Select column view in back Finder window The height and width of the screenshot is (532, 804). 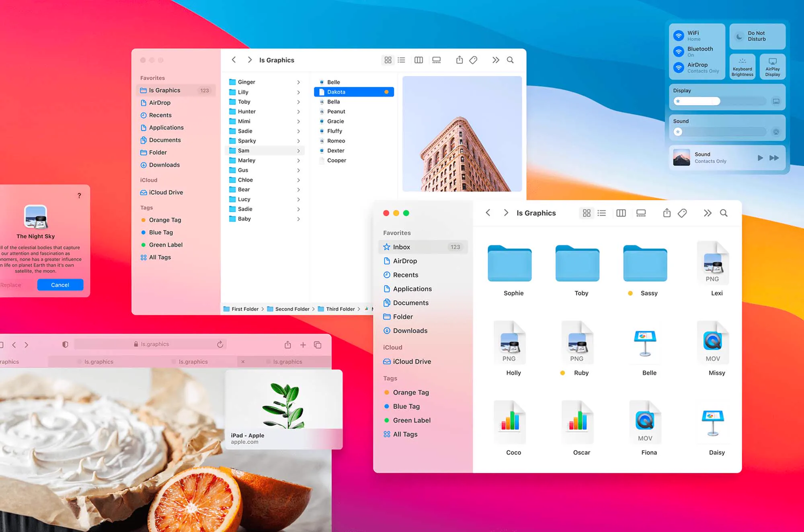418,60
